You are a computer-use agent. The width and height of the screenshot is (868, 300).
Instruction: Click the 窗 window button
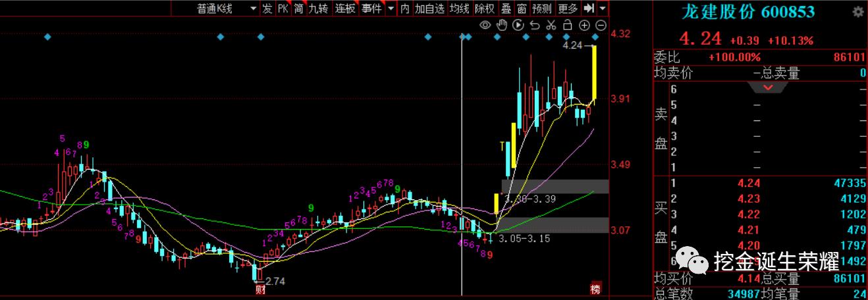(522, 8)
